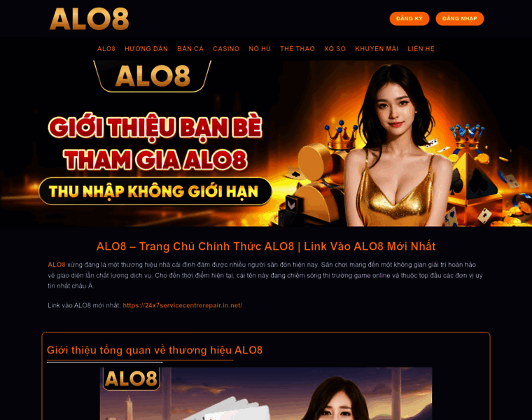532x420 pixels.
Task: Select THỂ THAO in navigation
Action: point(297,49)
